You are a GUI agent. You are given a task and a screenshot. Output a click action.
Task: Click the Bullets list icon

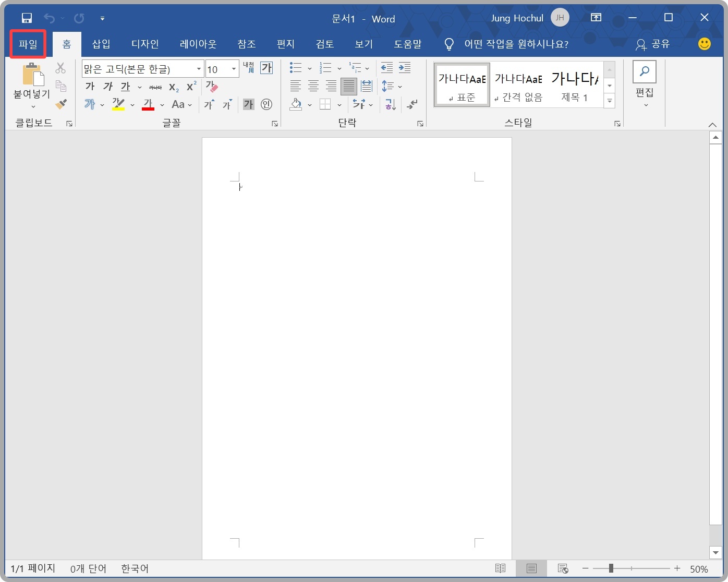[x=296, y=68]
